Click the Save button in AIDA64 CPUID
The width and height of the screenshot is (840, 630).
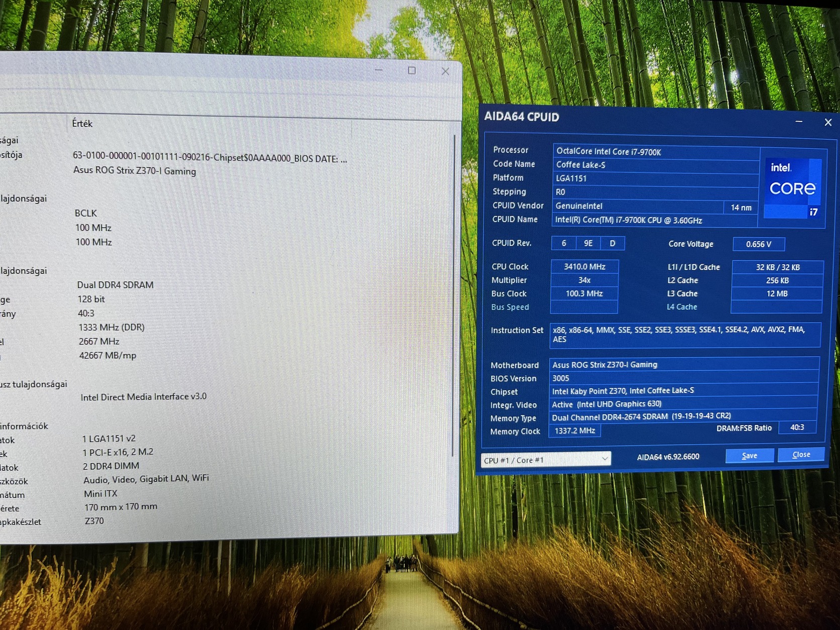(x=750, y=455)
